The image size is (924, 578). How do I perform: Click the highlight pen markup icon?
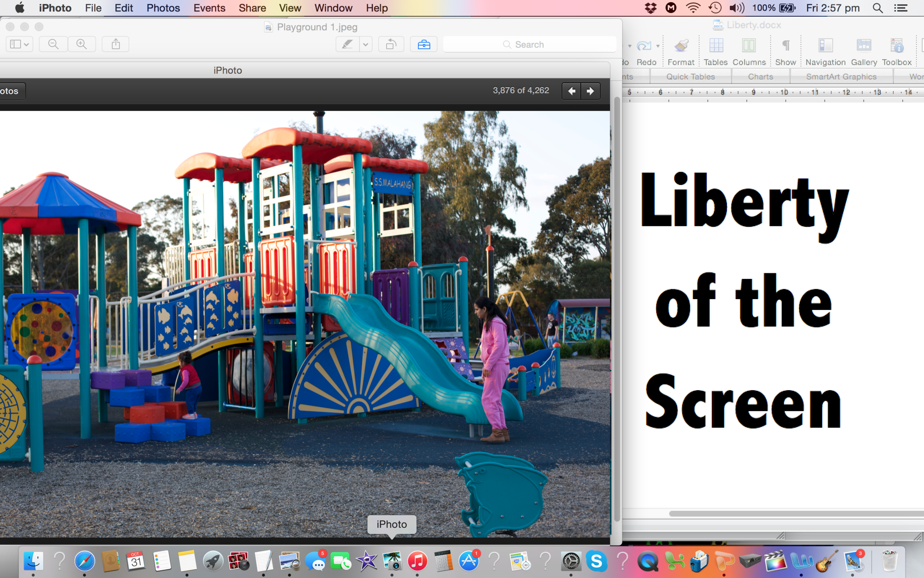click(347, 44)
